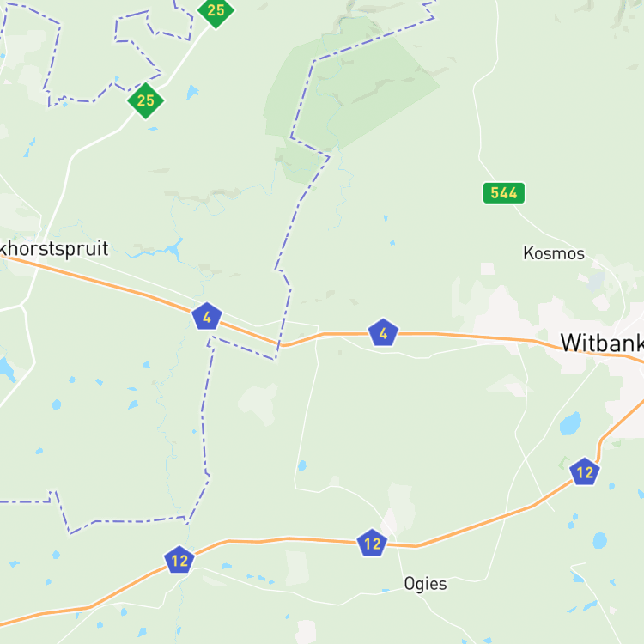Select the 12 shield south of Witbank
The width and height of the screenshot is (644, 644).
click(585, 472)
